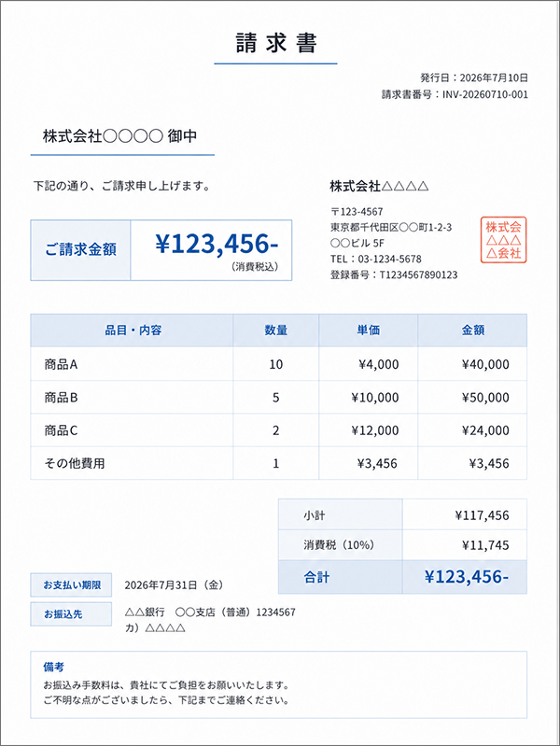This screenshot has height=746, width=560.
Task: Click the due date 2026年7月31日(金)
Action: point(175,585)
